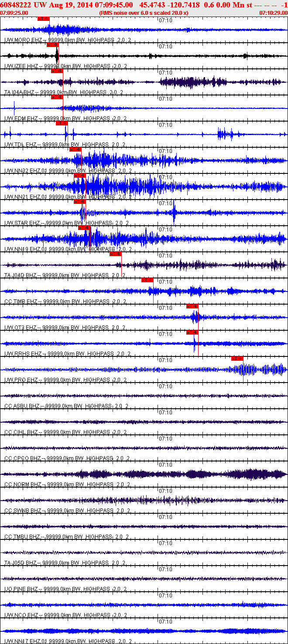
Task: Select the pick flag on UW.NN19 trace
Action: 84,228
